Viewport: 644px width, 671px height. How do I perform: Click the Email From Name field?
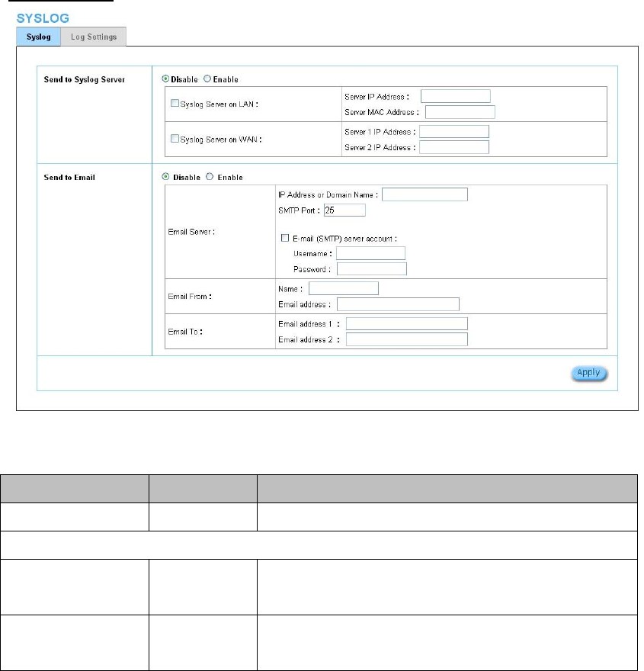[x=344, y=288]
